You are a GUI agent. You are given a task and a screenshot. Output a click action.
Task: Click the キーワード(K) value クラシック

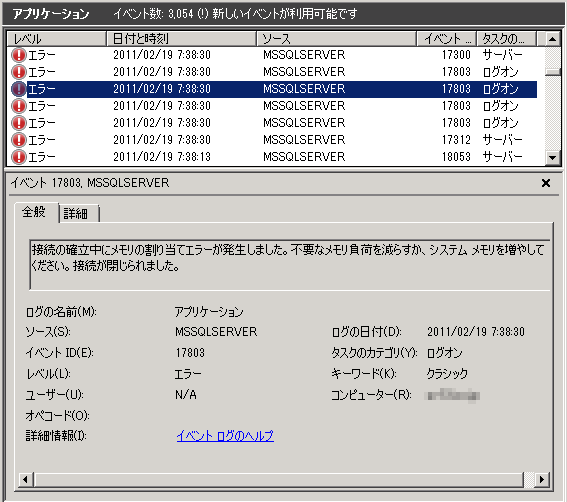click(447, 374)
